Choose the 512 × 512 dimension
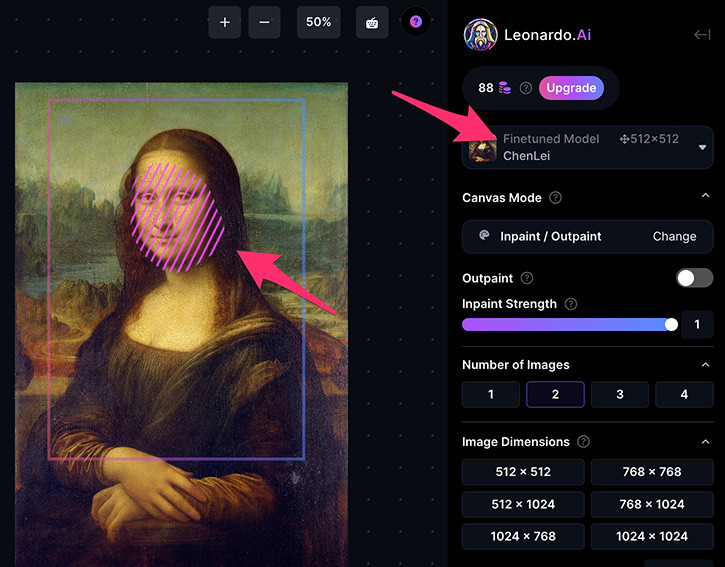The height and width of the screenshot is (567, 725). (x=523, y=472)
